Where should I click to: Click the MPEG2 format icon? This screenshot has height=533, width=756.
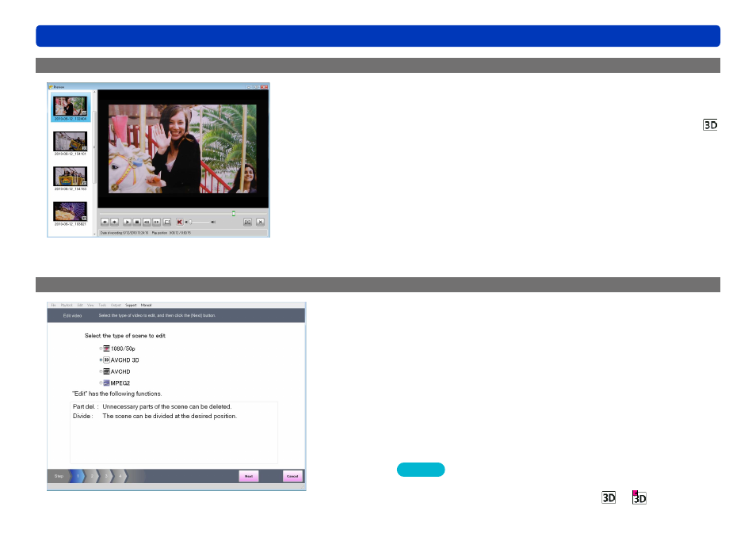(106, 383)
